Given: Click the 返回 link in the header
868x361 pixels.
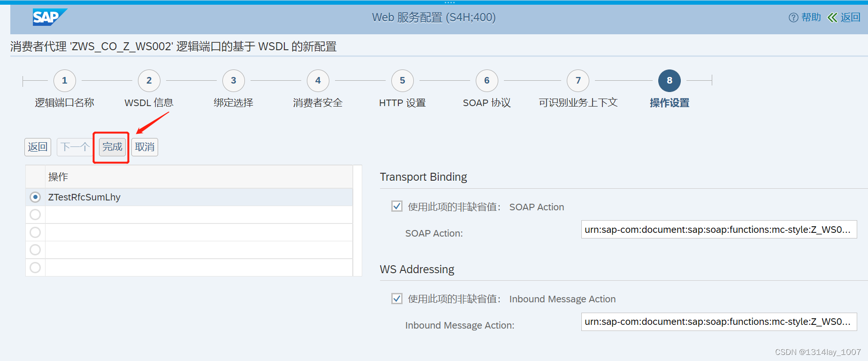Looking at the screenshot, I should pos(844,17).
